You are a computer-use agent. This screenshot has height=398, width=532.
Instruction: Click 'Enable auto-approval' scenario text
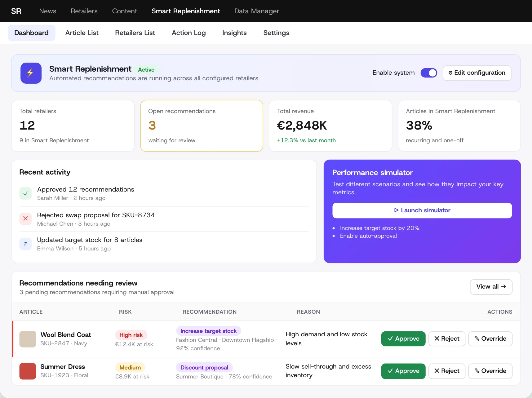tap(368, 236)
